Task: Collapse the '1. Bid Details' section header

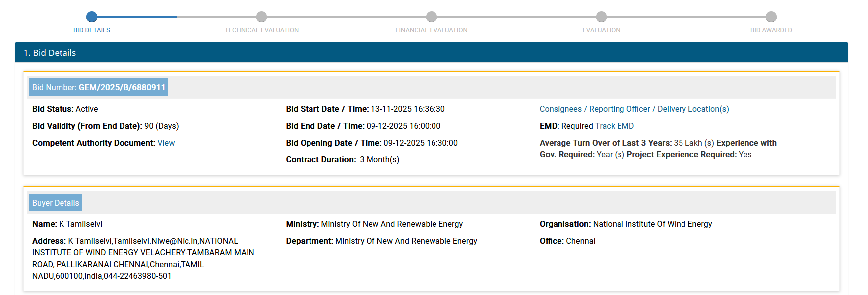Action: coord(431,52)
